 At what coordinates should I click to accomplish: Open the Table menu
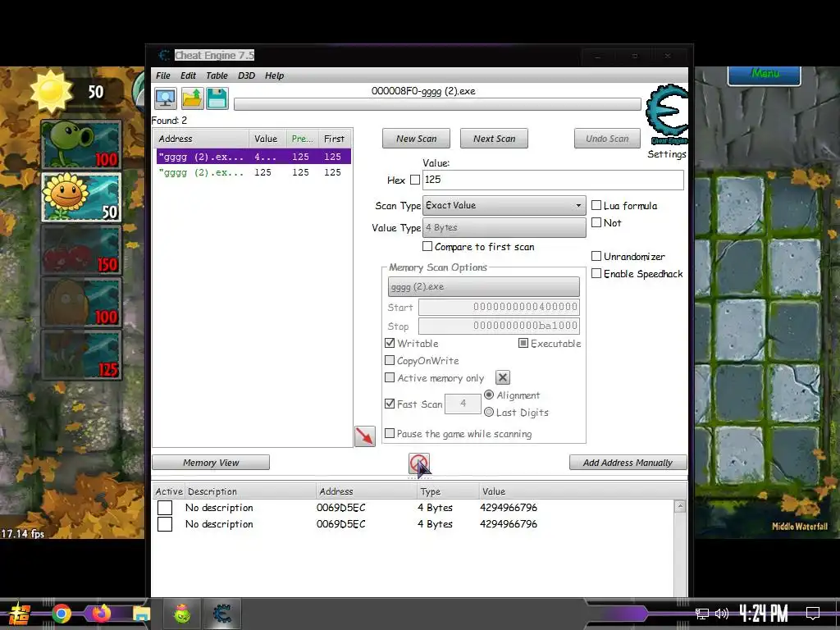click(x=217, y=75)
